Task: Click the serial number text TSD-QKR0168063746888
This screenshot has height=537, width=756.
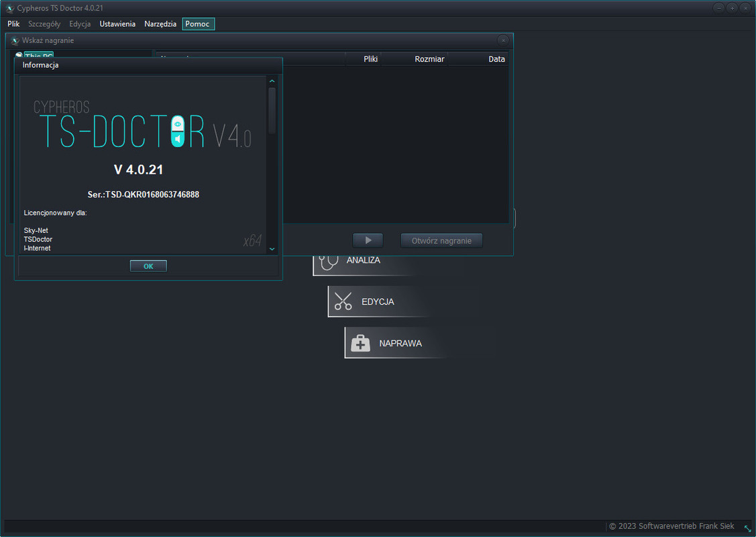Action: (x=152, y=195)
